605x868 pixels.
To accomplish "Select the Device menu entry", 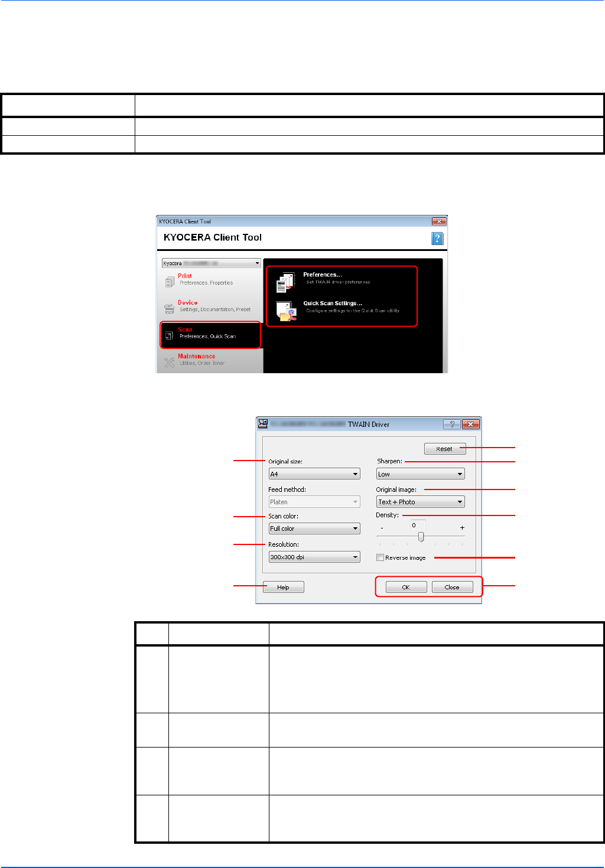I will click(211, 306).
